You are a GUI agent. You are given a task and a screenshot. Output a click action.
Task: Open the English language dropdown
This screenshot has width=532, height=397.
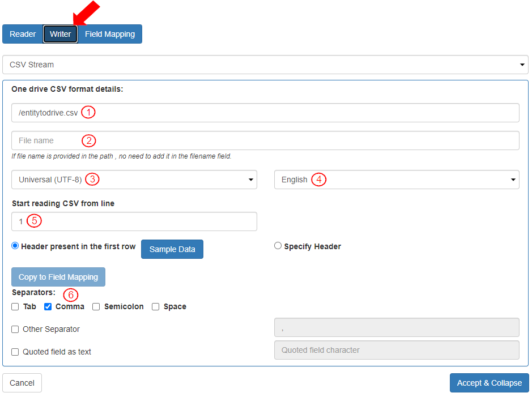click(x=397, y=180)
